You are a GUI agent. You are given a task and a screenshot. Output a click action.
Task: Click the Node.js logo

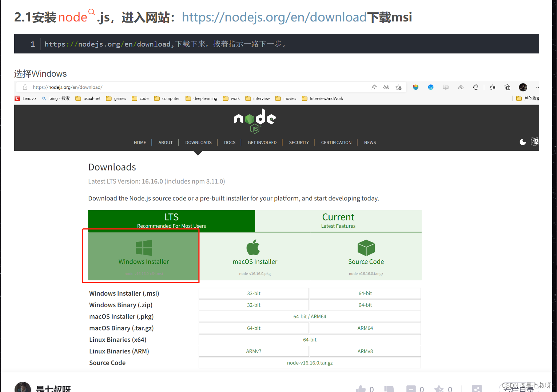(255, 121)
